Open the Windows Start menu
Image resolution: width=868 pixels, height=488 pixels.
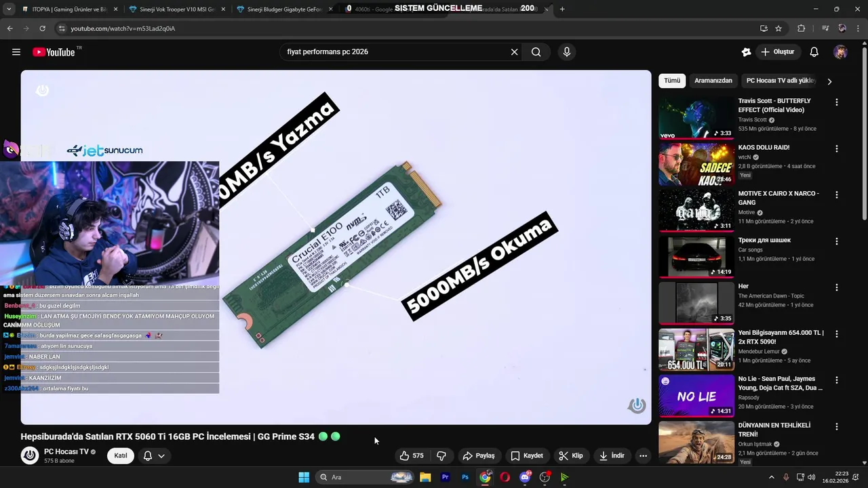point(304,477)
